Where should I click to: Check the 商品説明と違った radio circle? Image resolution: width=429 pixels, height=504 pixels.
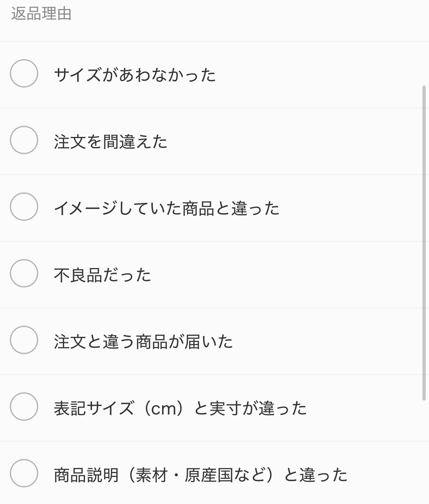pos(24,473)
